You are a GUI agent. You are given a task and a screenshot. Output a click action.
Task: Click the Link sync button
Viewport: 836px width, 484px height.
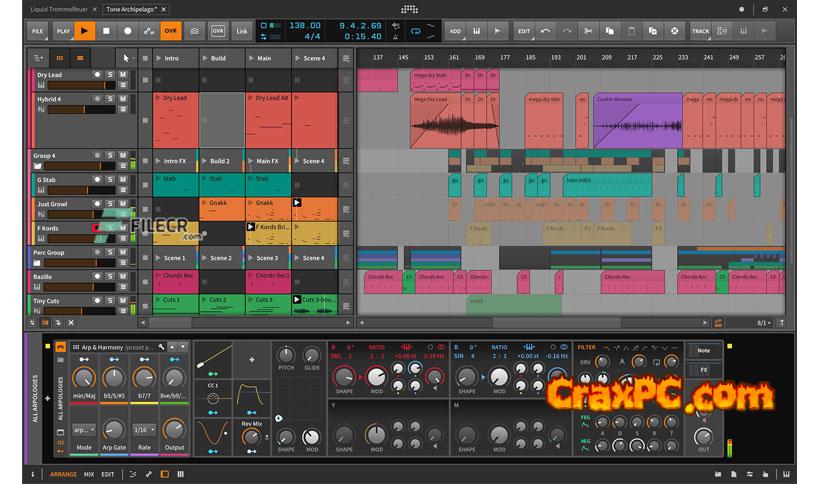click(x=241, y=31)
